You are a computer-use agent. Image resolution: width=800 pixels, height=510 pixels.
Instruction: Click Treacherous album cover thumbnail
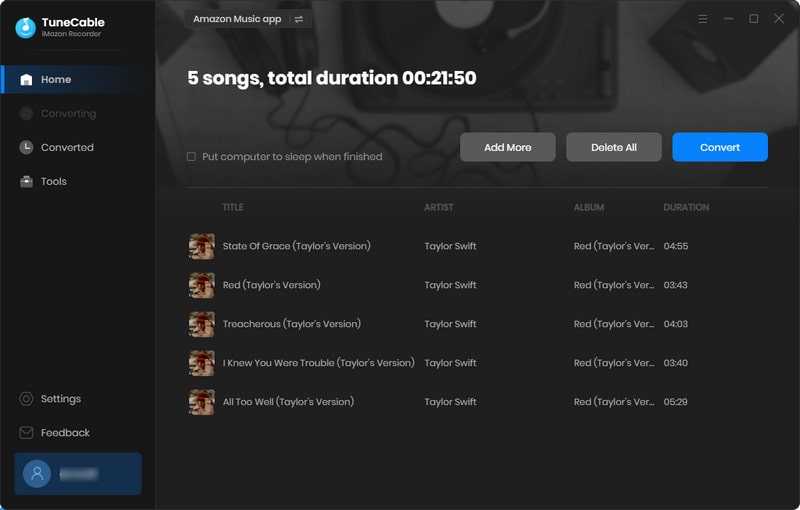202,324
